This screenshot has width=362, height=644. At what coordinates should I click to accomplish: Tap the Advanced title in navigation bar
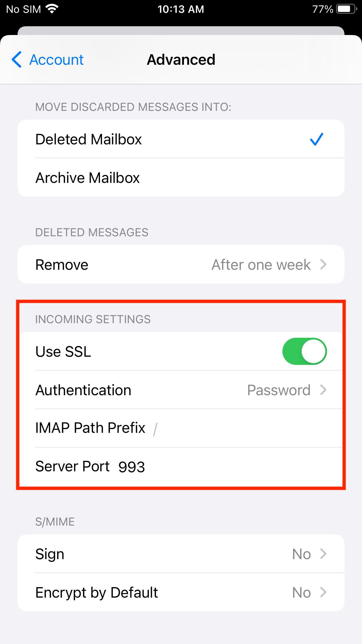(181, 60)
